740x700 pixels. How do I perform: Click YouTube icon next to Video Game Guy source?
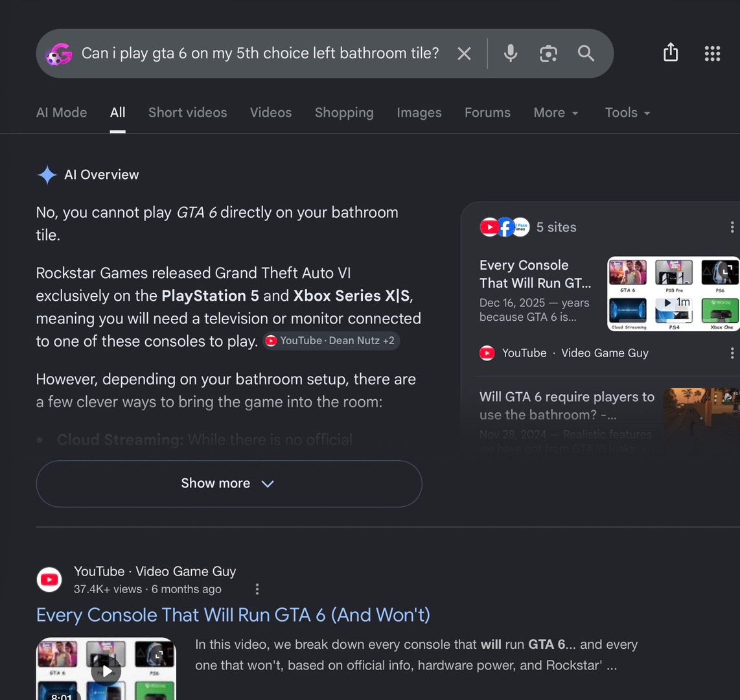487,353
